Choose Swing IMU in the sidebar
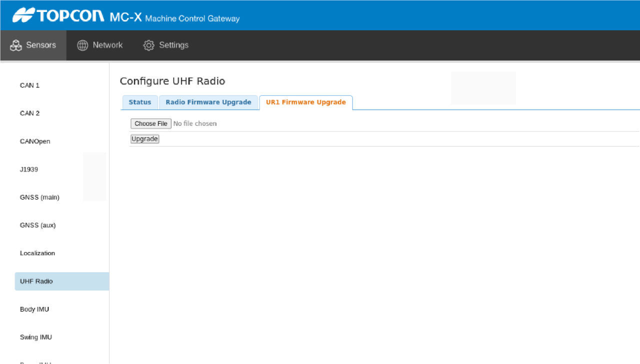Image resolution: width=640 pixels, height=364 pixels. (x=36, y=337)
